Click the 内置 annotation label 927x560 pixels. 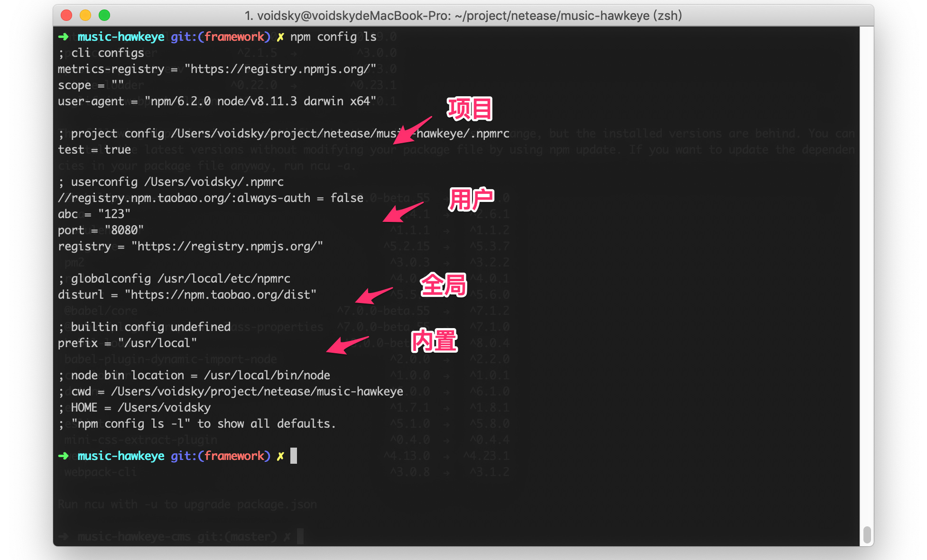point(434,340)
